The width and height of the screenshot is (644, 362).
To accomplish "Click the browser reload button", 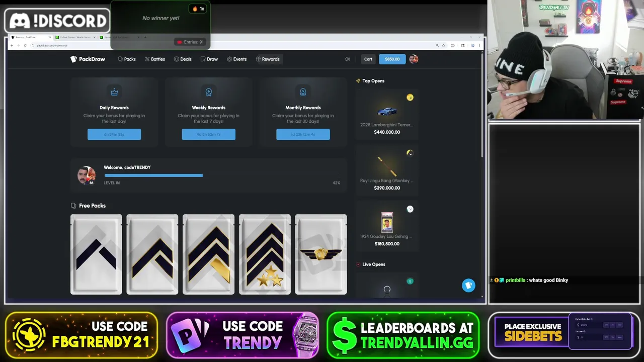I will [x=25, y=46].
